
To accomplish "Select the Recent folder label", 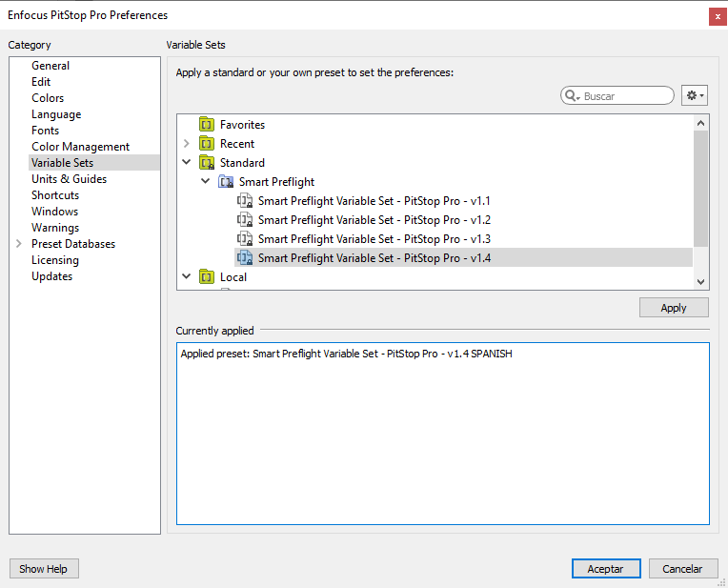I will coord(237,144).
